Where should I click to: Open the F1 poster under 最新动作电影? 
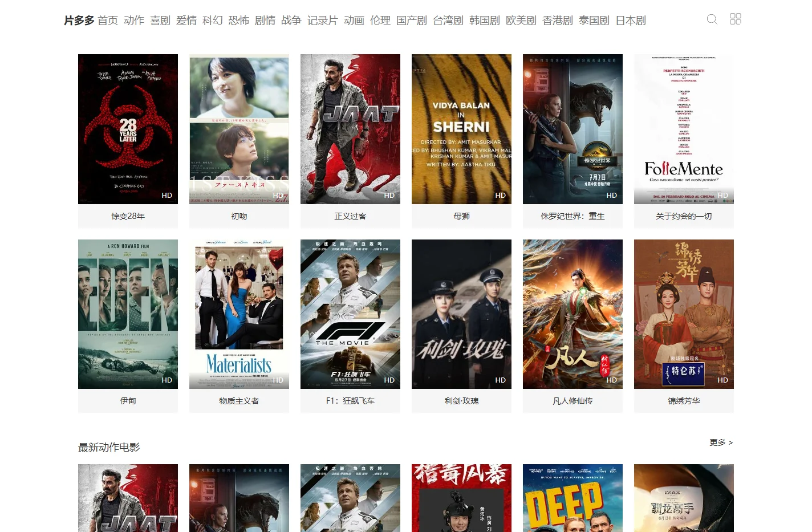[x=350, y=498]
